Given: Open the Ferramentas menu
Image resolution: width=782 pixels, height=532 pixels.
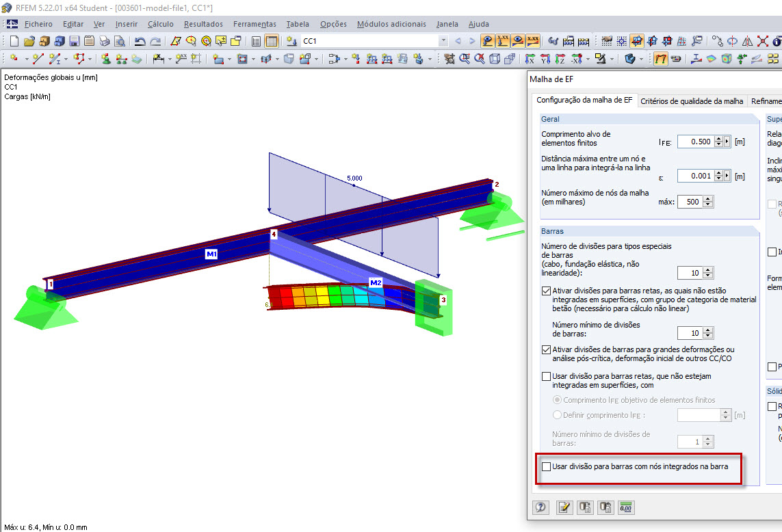Looking at the screenshot, I should point(255,24).
